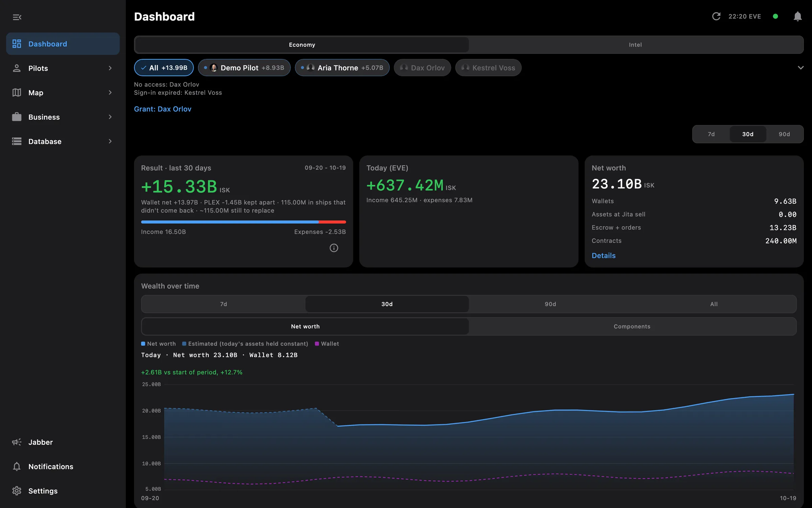Select the Business briefcase icon
Screen dimensions: 812x508
point(17,117)
